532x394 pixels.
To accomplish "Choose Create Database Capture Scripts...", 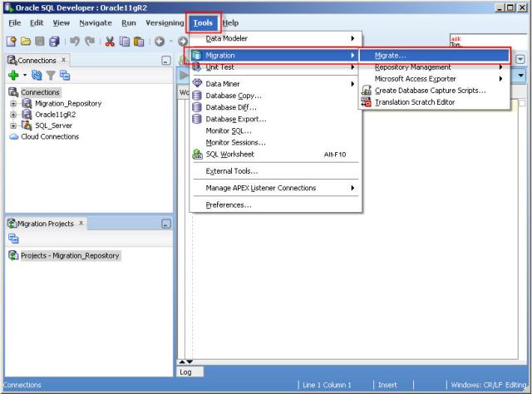I will [x=434, y=91].
